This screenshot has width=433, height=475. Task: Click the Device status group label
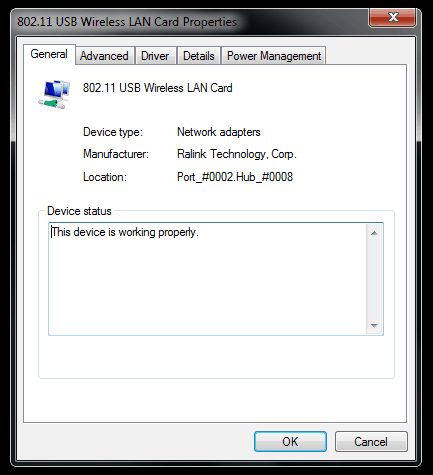pos(79,211)
